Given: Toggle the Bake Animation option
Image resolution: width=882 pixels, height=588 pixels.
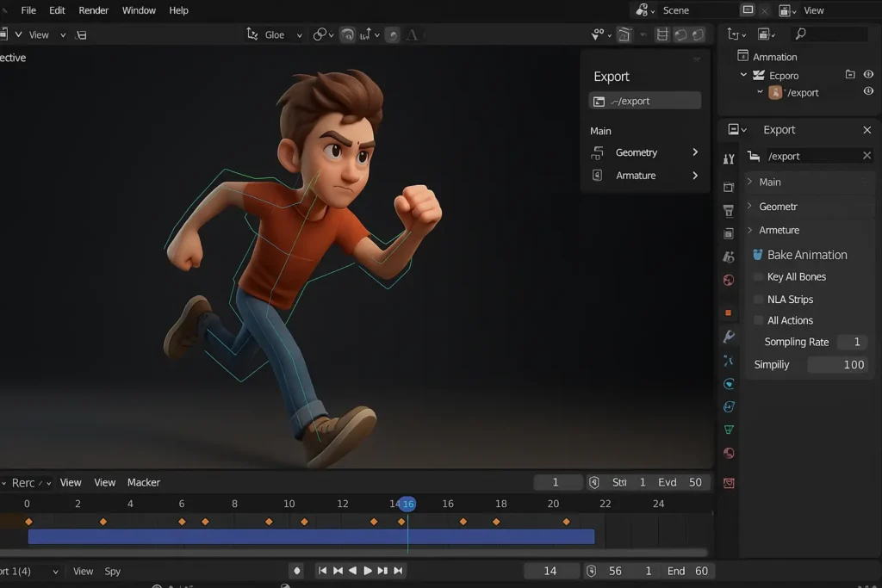Looking at the screenshot, I should coord(758,255).
